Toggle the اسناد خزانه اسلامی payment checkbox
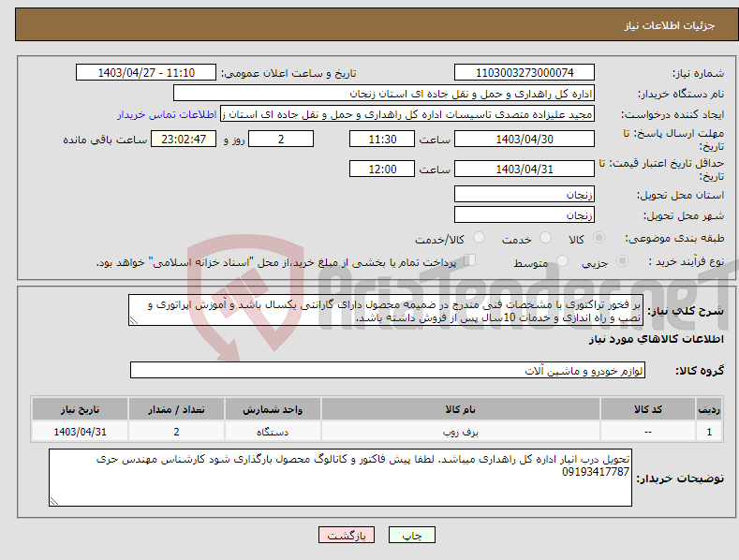 [x=470, y=259]
